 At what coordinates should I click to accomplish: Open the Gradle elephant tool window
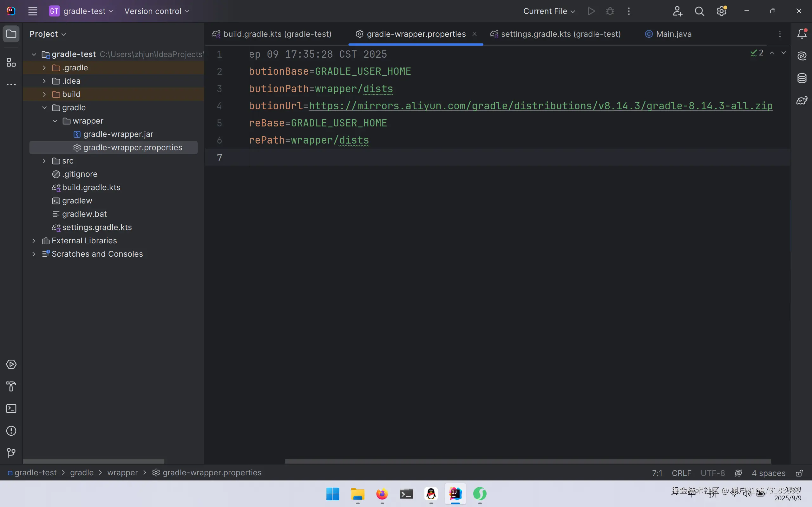point(802,100)
